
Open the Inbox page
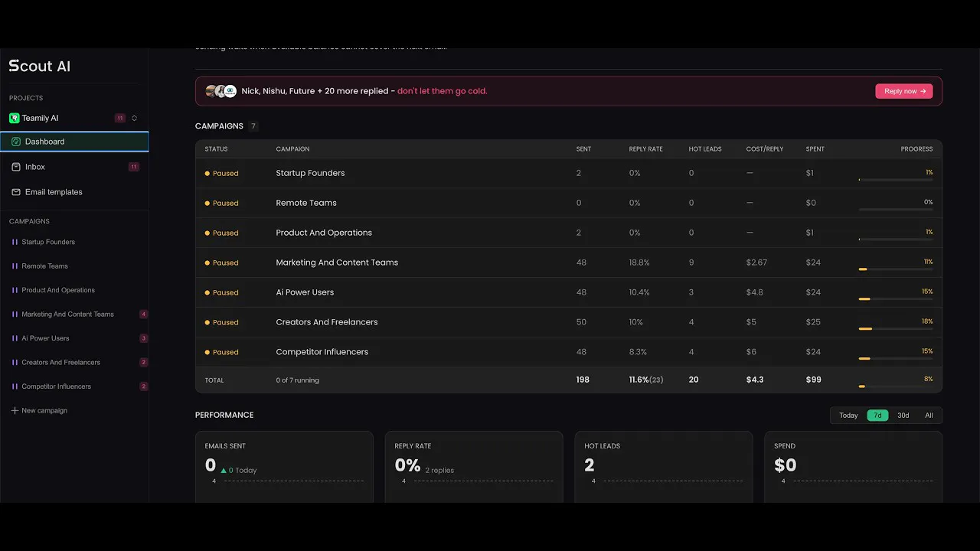tap(74, 167)
